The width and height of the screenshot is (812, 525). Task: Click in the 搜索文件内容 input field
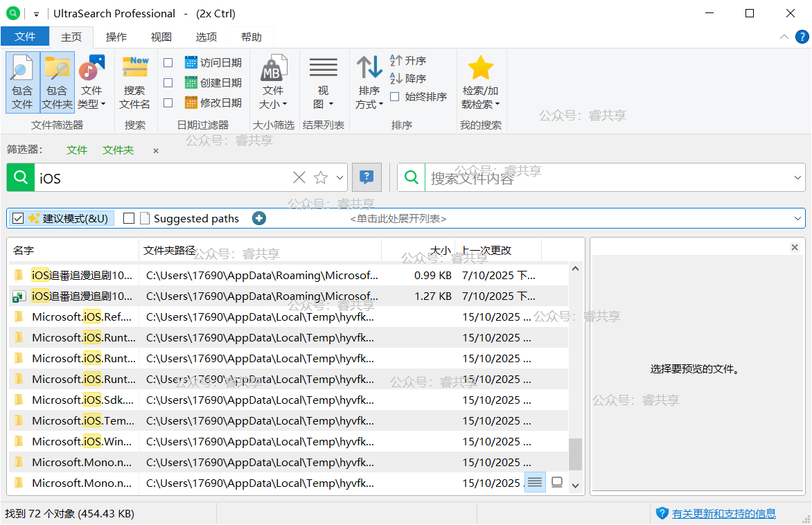(603, 178)
